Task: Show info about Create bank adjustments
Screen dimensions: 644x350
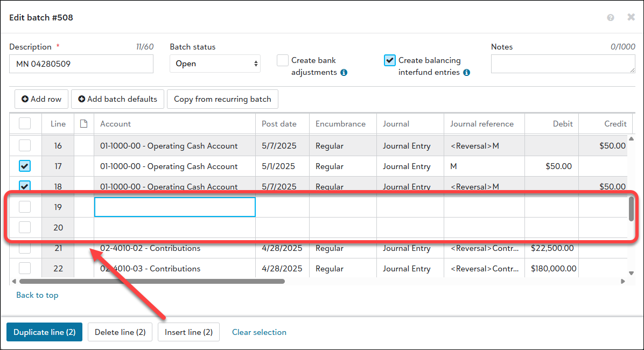Action: point(344,72)
